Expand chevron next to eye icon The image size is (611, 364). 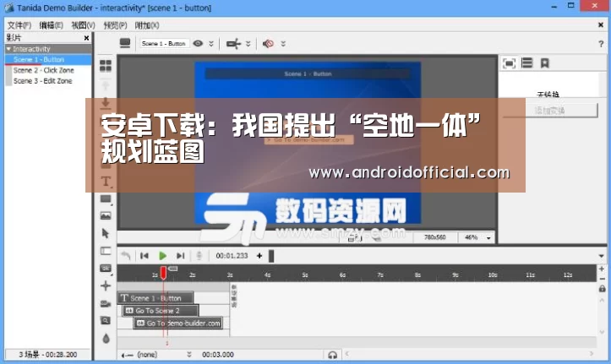click(x=211, y=44)
